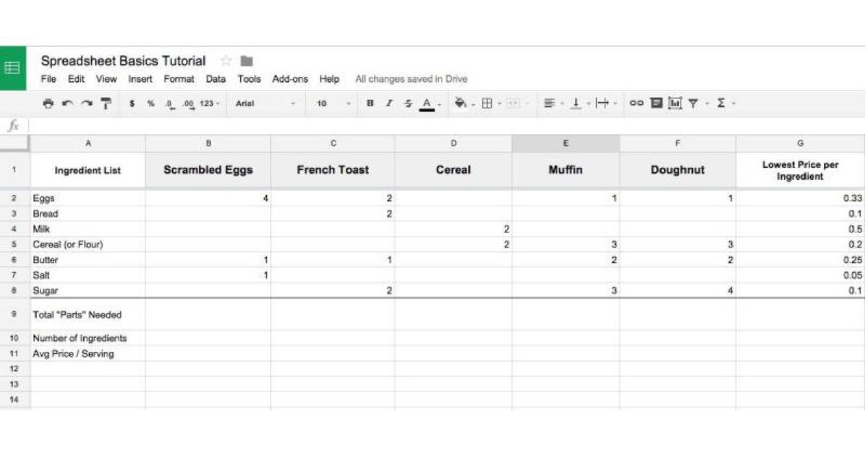The image size is (868, 456).
Task: Select the paint format tool
Action: 106,104
